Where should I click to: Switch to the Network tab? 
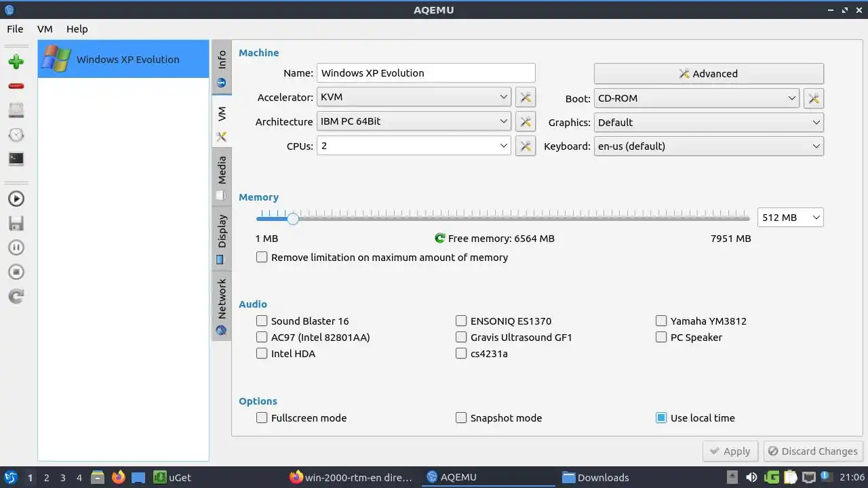point(221,306)
